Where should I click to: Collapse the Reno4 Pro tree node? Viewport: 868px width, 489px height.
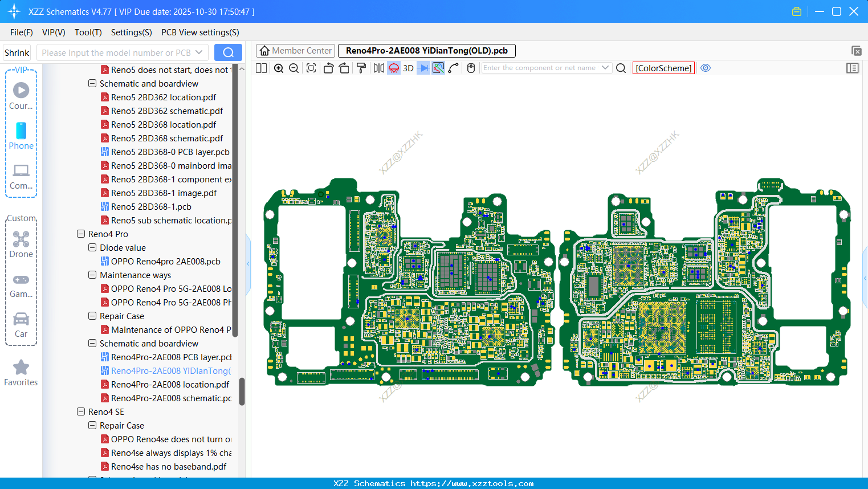tap(81, 234)
